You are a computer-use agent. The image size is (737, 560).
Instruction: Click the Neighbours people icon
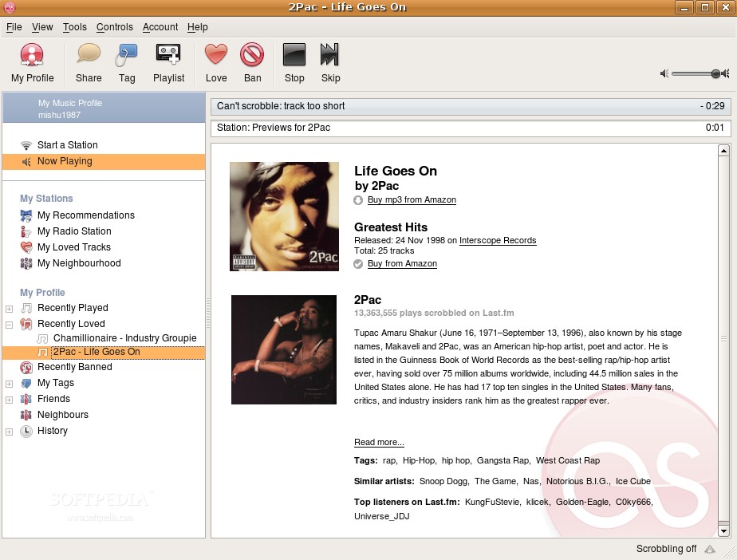(26, 415)
